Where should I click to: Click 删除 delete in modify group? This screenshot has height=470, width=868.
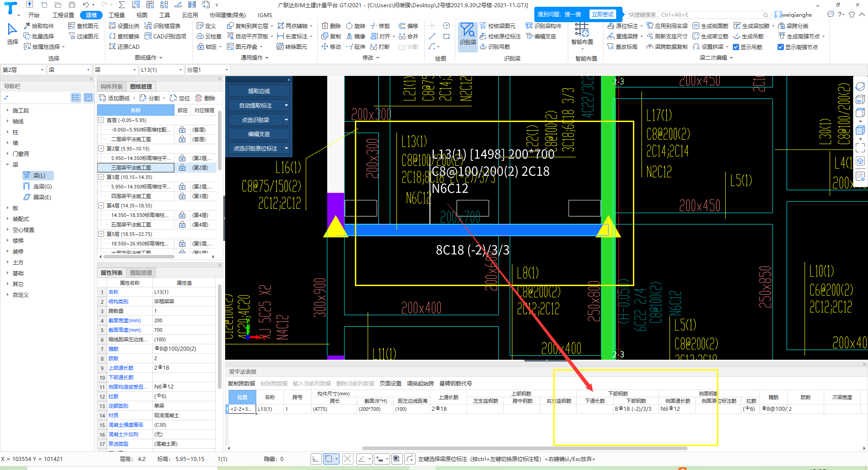coord(331,26)
